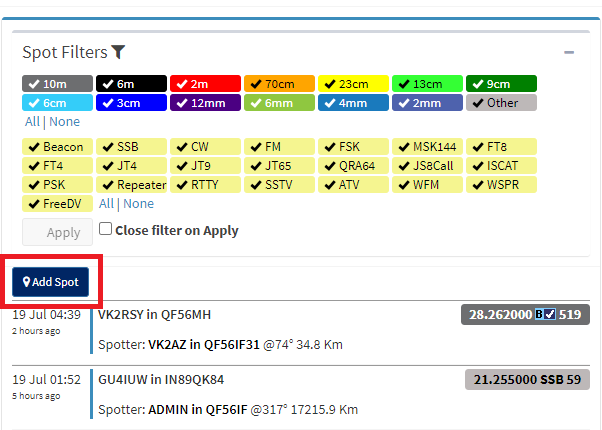This screenshot has height=430, width=602.
Task: Click the 21.255000 SSB frequency badge
Action: pyautogui.click(x=527, y=380)
